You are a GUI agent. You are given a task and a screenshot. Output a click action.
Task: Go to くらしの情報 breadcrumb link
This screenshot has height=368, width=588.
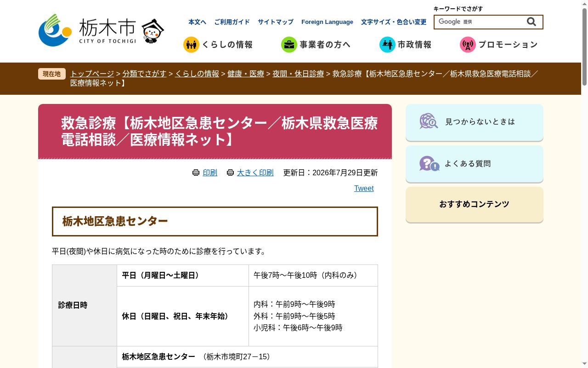(197, 74)
